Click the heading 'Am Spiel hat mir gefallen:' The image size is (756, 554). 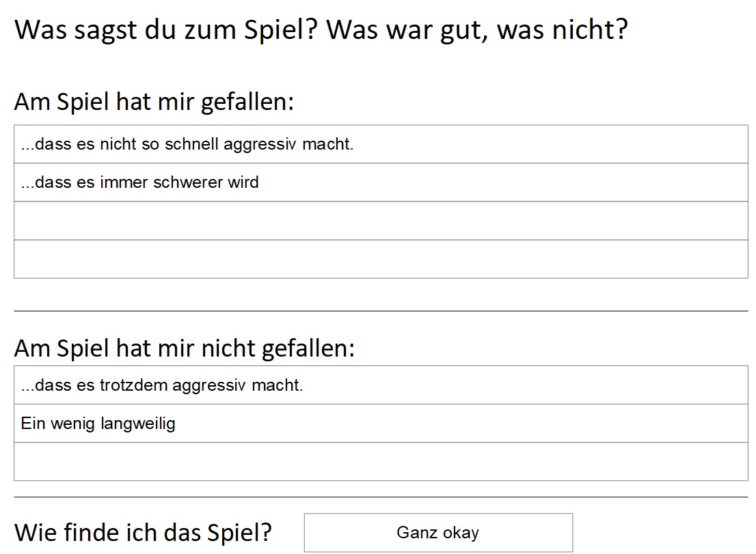point(154,102)
